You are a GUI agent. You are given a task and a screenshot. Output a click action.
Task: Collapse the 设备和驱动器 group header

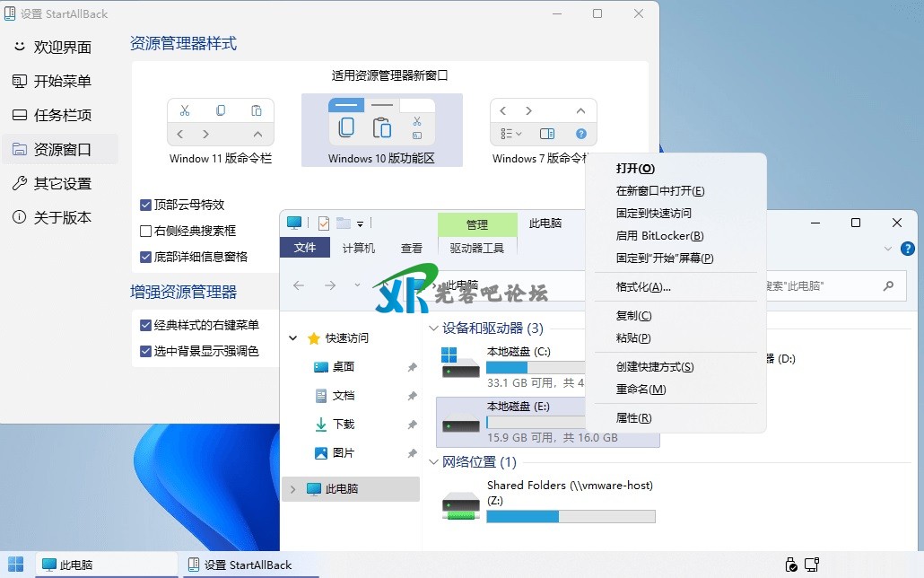(x=433, y=328)
